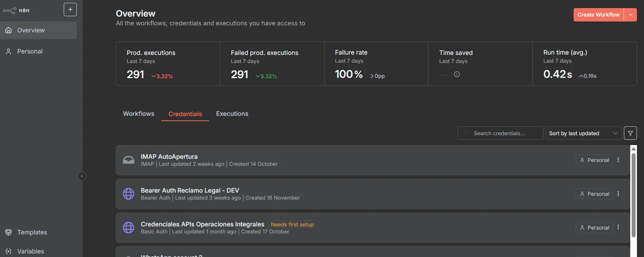This screenshot has height=257, width=644.
Task: Click the plus button beside n8n logo
Action: click(70, 10)
